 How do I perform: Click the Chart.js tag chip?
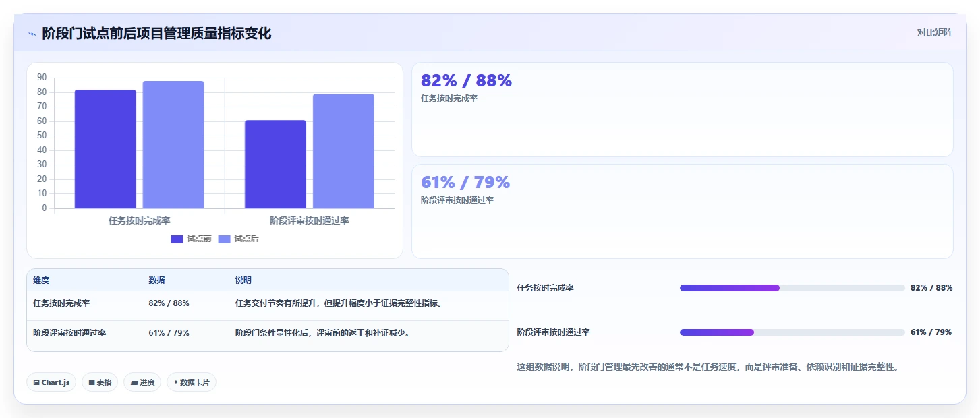52,382
